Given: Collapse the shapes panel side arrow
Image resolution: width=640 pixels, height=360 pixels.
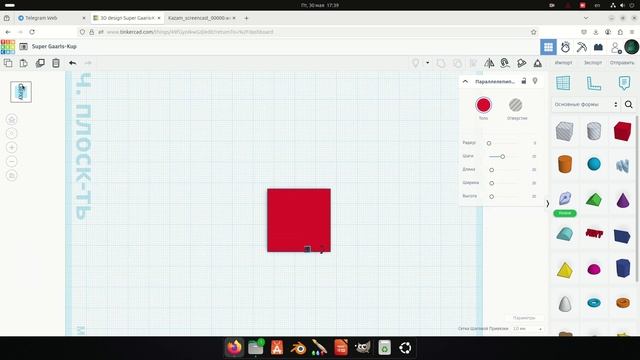Looking at the screenshot, I should (548, 203).
